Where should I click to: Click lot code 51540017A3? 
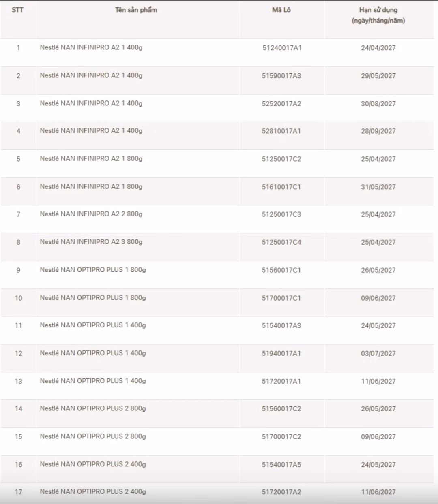pos(281,325)
